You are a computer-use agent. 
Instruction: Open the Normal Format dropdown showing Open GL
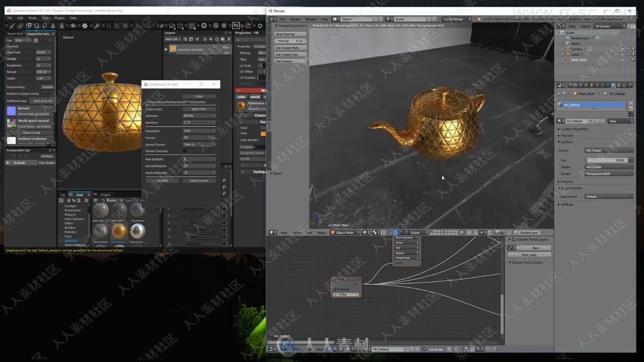pyautogui.click(x=199, y=144)
